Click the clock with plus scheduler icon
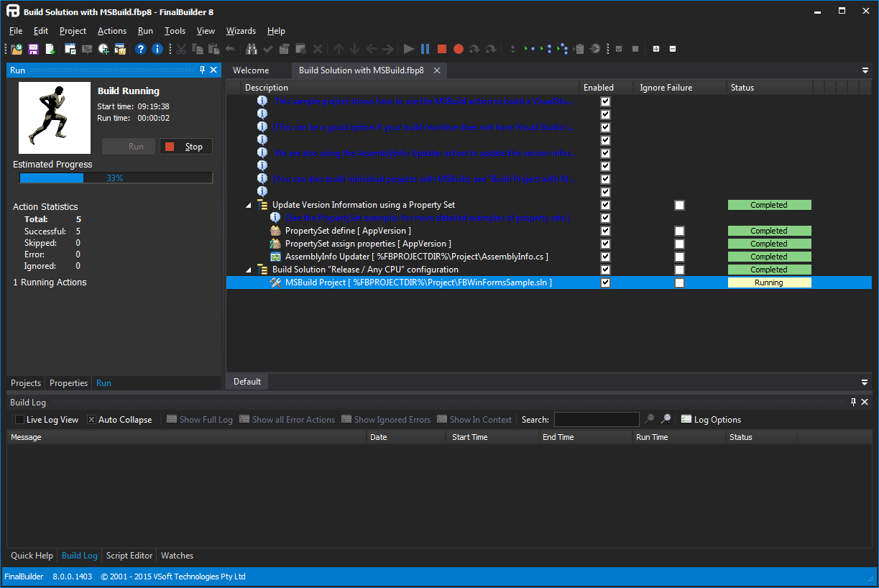Image resolution: width=879 pixels, height=588 pixels. click(x=104, y=49)
